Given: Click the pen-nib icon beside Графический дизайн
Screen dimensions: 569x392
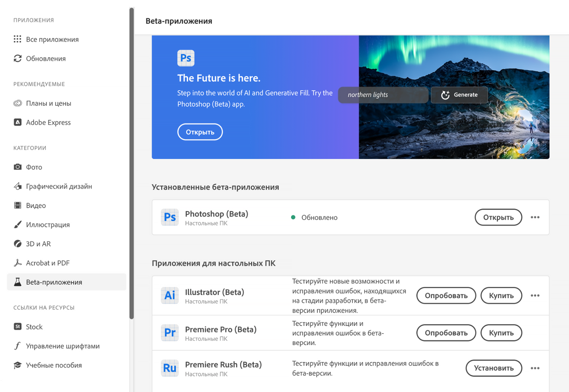Looking at the screenshot, I should [18, 186].
